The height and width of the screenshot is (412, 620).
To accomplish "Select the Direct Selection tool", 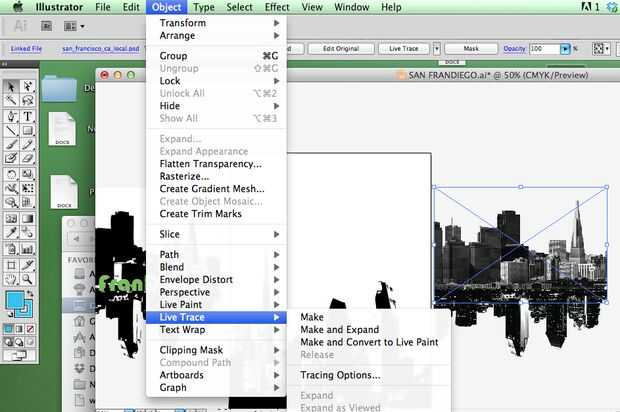I will [x=27, y=86].
